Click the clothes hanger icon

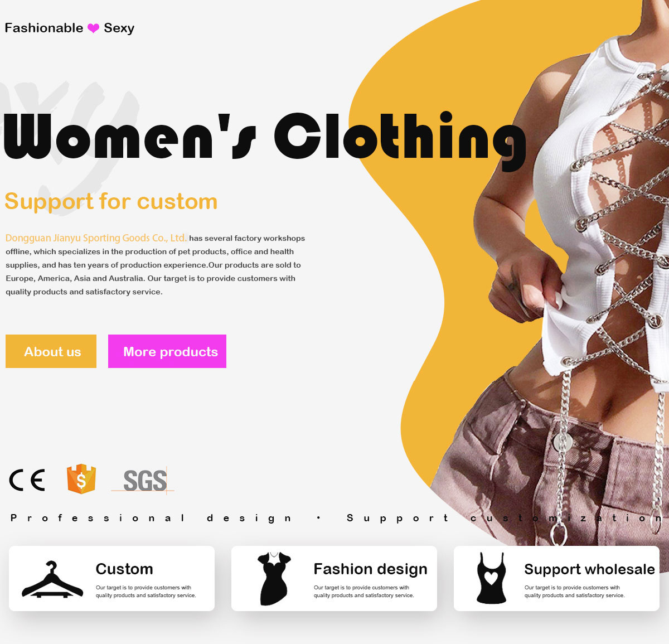pos(52,579)
